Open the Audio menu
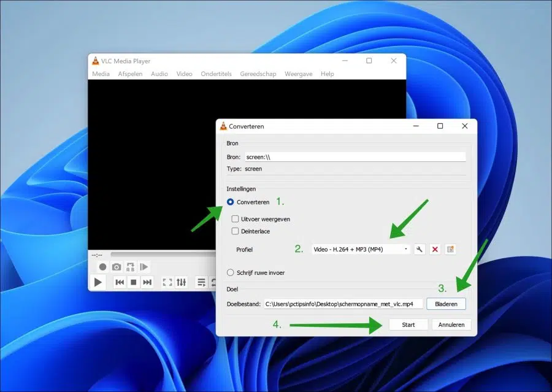This screenshot has height=392, width=552. (x=159, y=74)
